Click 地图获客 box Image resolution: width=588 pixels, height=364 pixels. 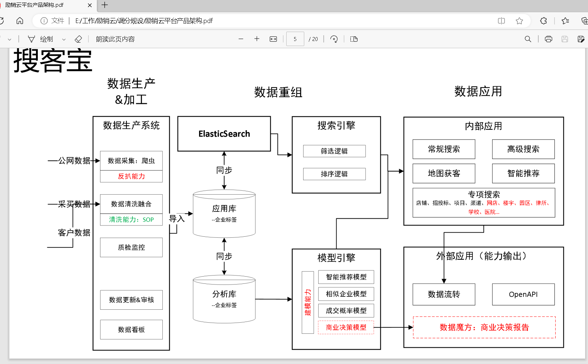444,173
